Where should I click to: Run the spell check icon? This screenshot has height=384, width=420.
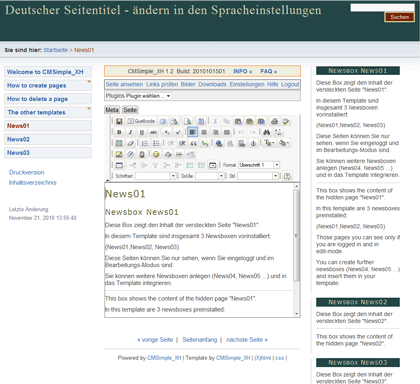coord(286,121)
